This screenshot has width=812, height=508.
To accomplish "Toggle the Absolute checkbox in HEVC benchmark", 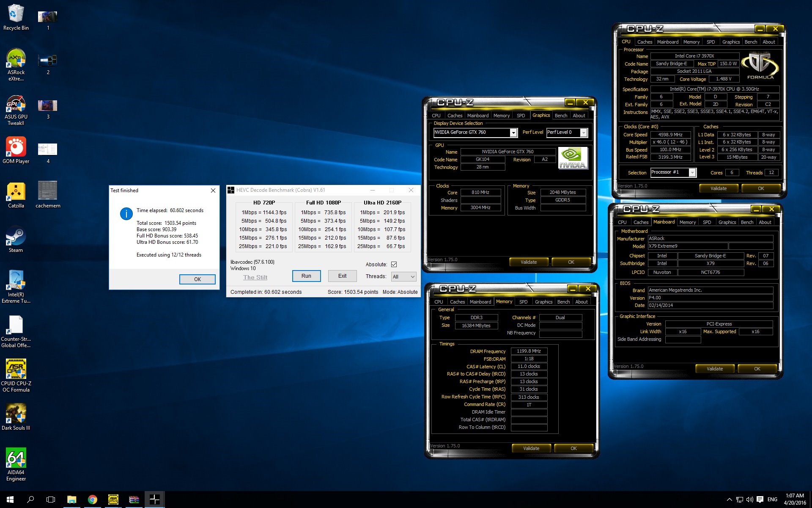I will [394, 265].
